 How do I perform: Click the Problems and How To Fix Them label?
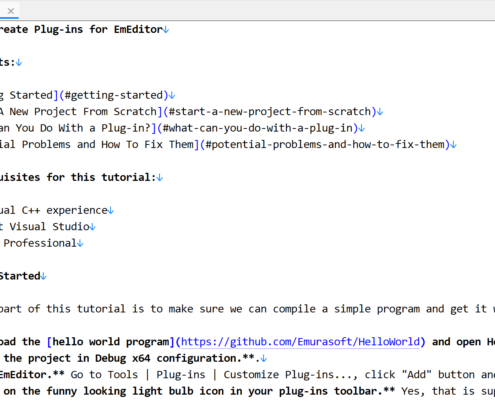point(108,145)
